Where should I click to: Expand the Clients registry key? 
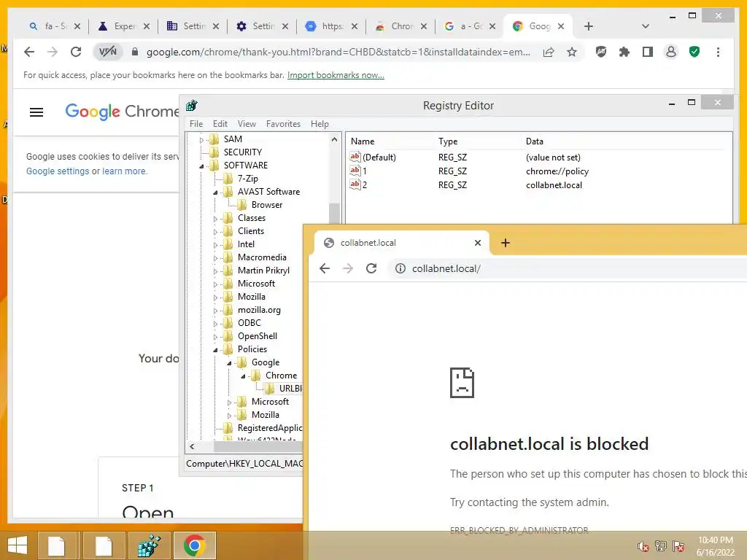215,232
